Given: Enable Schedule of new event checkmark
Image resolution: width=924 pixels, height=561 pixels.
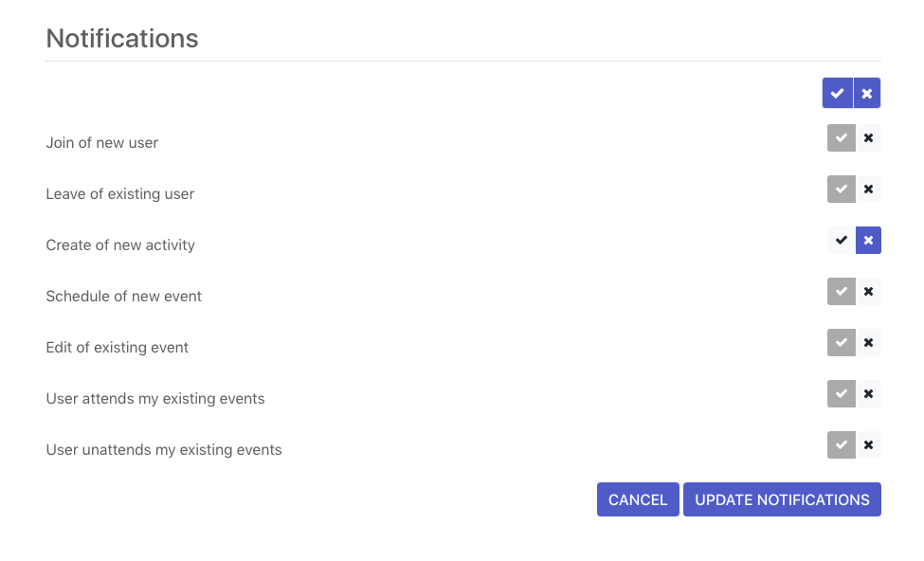Looking at the screenshot, I should coord(842,292).
